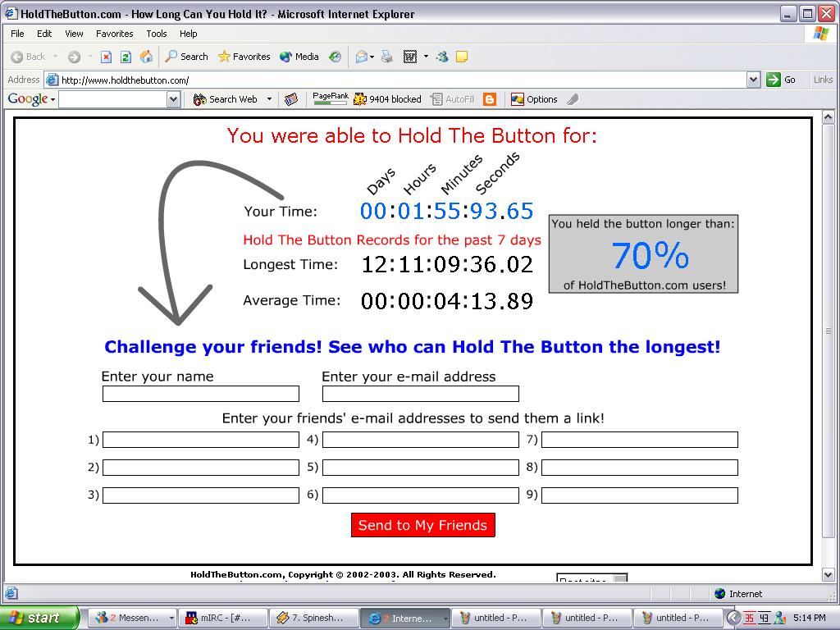Click the Messenger icon in toolbar
The width and height of the screenshot is (840, 630).
[x=442, y=57]
